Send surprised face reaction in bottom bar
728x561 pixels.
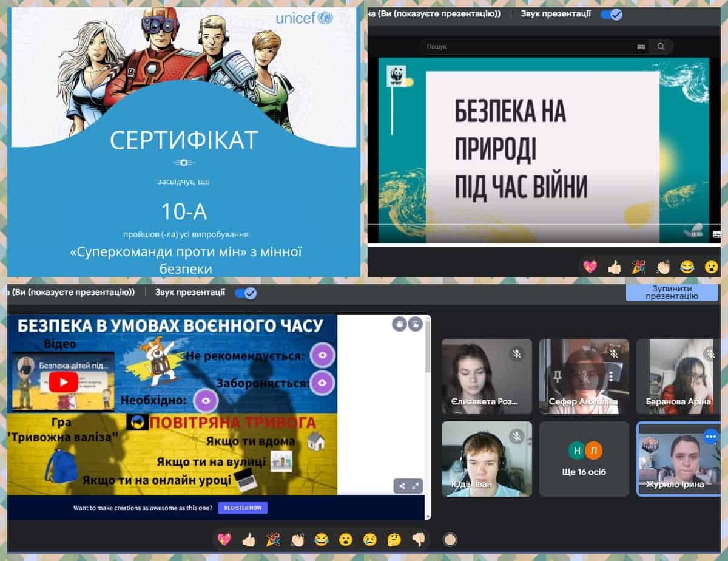tap(346, 539)
